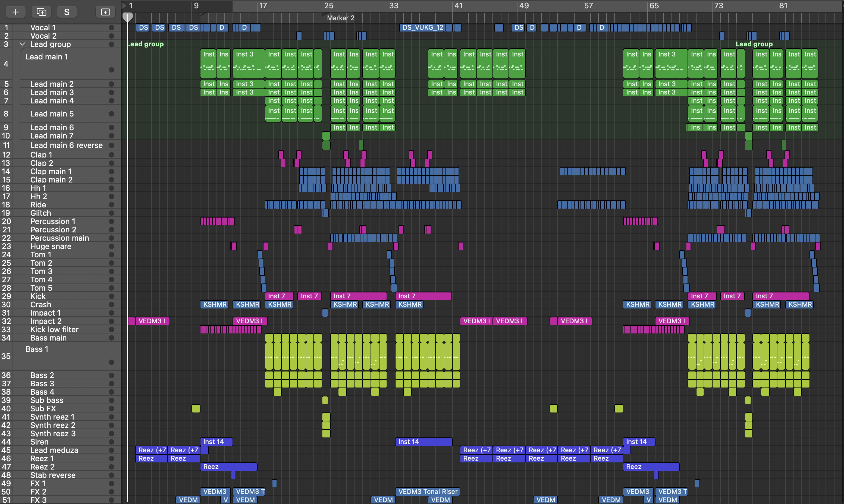Click the add new track plus button
Image resolution: width=844 pixels, height=504 pixels.
15,12
